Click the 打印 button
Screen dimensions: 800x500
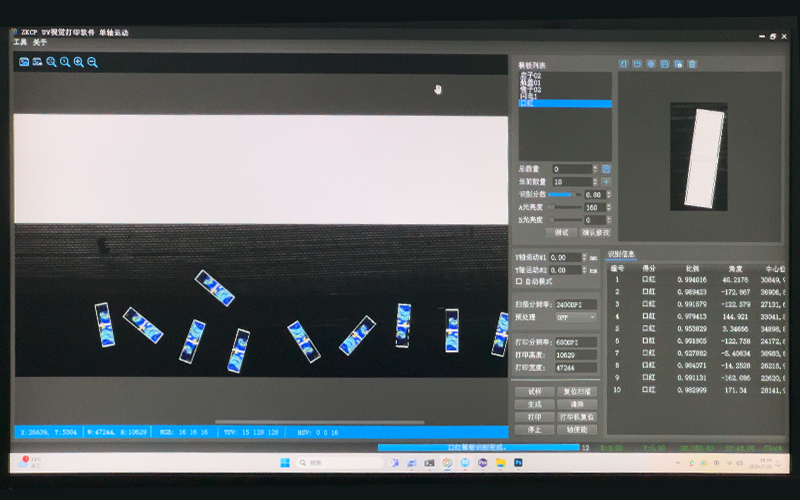coord(534,417)
